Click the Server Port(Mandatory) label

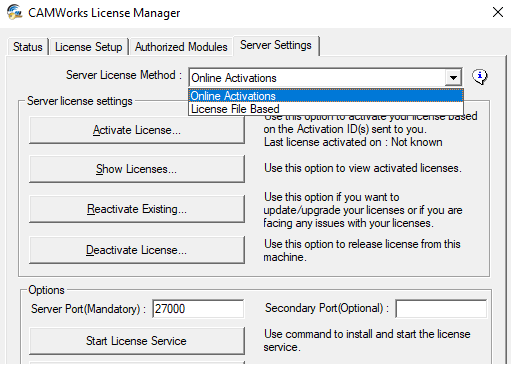89,309
